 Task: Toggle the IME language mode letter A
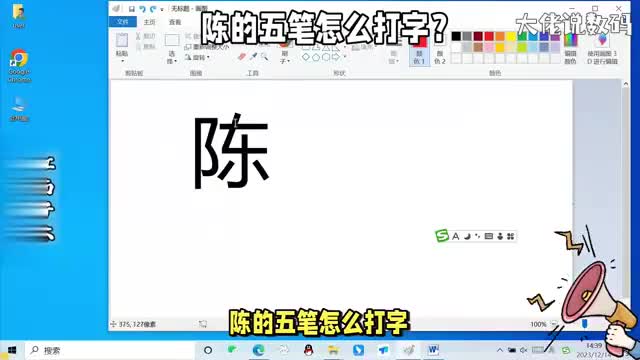pos(456,236)
